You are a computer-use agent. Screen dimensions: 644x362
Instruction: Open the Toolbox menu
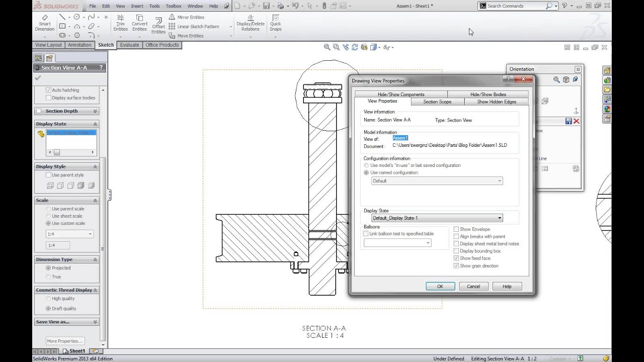click(x=174, y=6)
